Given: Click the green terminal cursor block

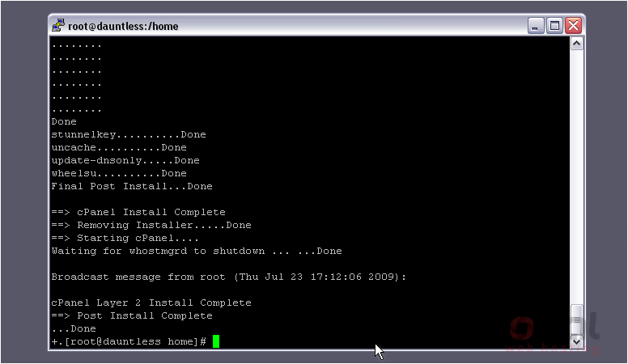Looking at the screenshot, I should pos(216,341).
